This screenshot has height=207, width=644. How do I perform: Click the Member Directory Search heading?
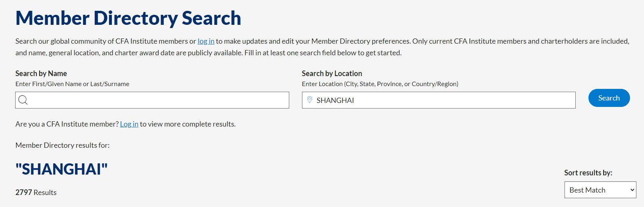128,18
